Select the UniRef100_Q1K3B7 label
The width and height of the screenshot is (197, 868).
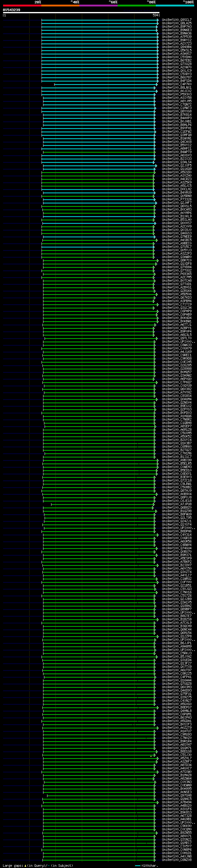(x=177, y=443)
